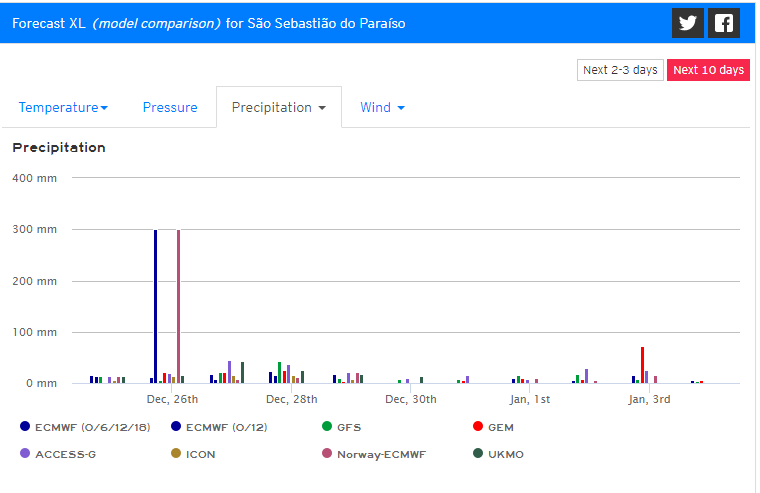This screenshot has width=760, height=493.
Task: Select the Next 2-3 days button
Action: 620,70
